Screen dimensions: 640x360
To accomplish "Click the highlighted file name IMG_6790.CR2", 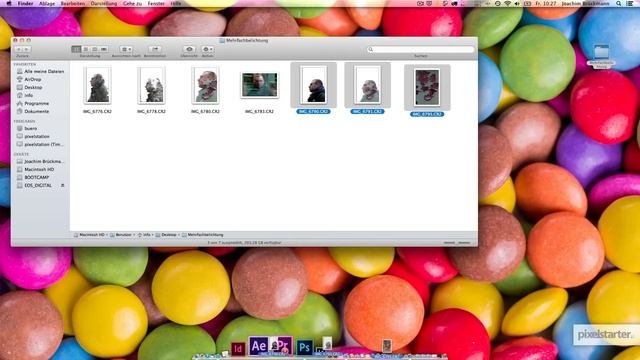I will [313, 111].
